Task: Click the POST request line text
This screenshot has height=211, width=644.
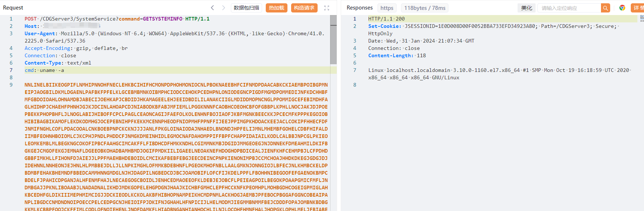Action: tap(117, 19)
